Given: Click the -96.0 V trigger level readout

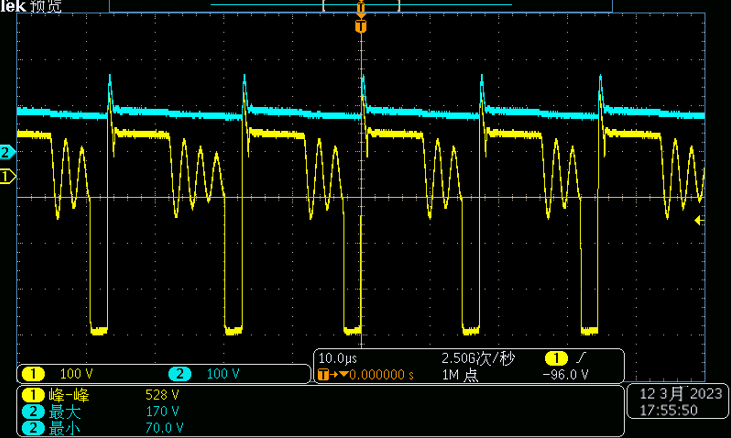Looking at the screenshot, I should 565,375.
